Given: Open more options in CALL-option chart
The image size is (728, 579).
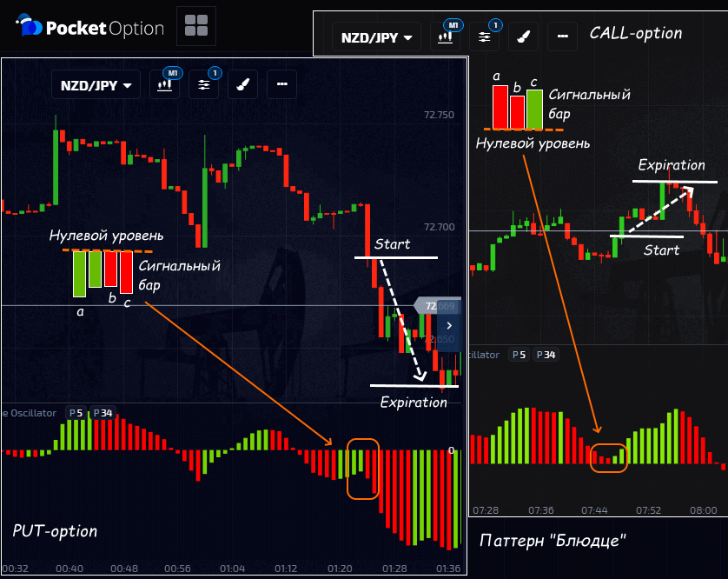Looking at the screenshot, I should pyautogui.click(x=562, y=37).
